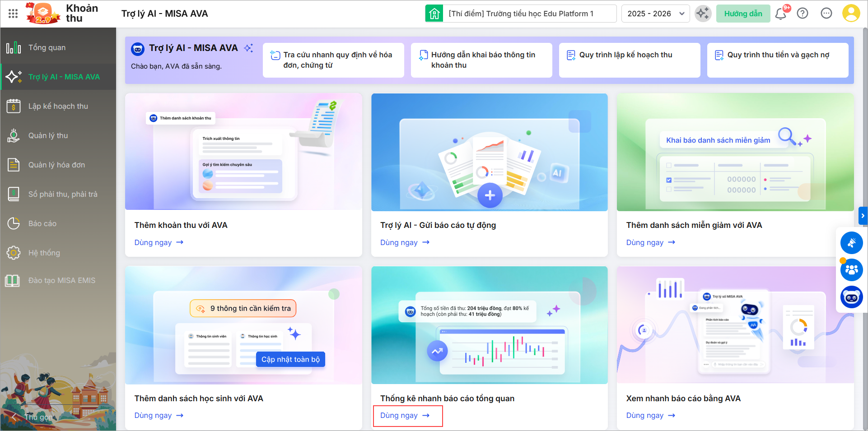Open Quy trình thu tiền và gạch nợ card

pos(778,60)
